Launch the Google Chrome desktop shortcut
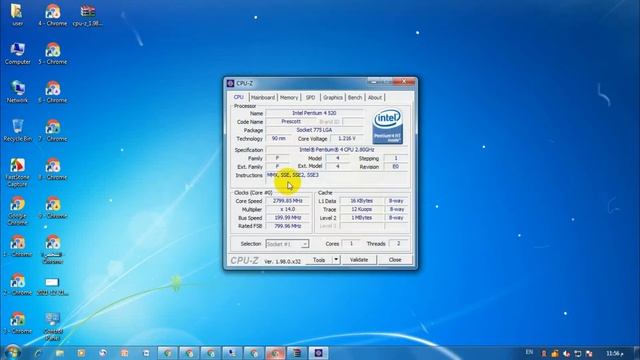 (17, 211)
